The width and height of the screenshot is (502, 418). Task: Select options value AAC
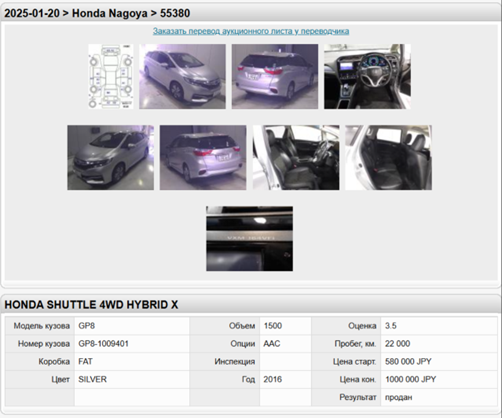tap(272, 344)
